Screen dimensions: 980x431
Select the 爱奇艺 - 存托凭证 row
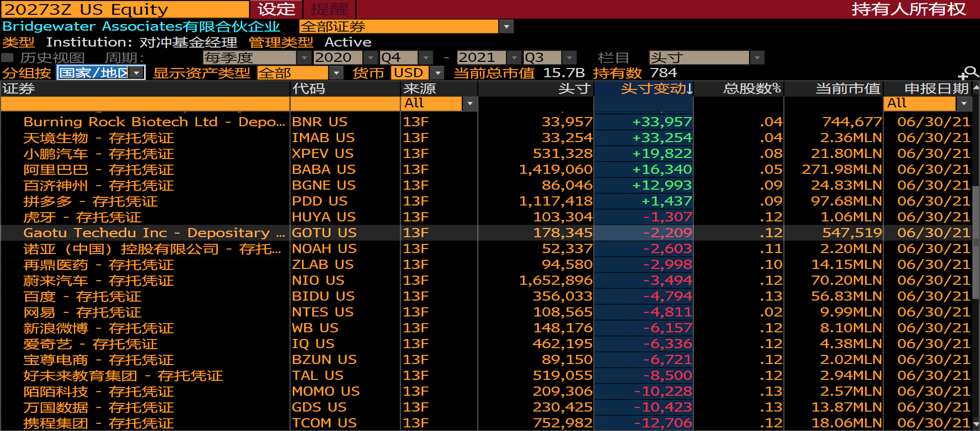click(485, 344)
